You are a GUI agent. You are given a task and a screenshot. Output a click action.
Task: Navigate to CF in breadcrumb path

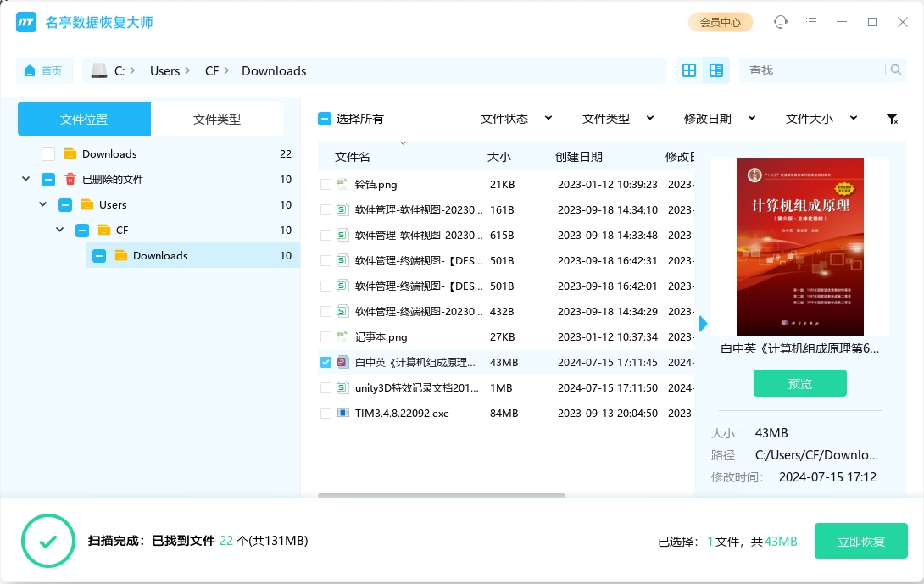click(212, 70)
